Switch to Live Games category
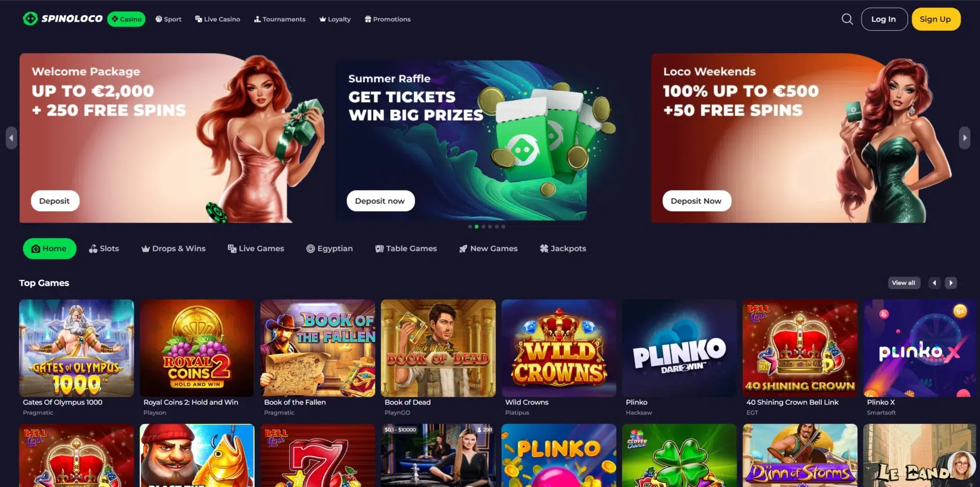The width and height of the screenshot is (980, 487). 256,249
